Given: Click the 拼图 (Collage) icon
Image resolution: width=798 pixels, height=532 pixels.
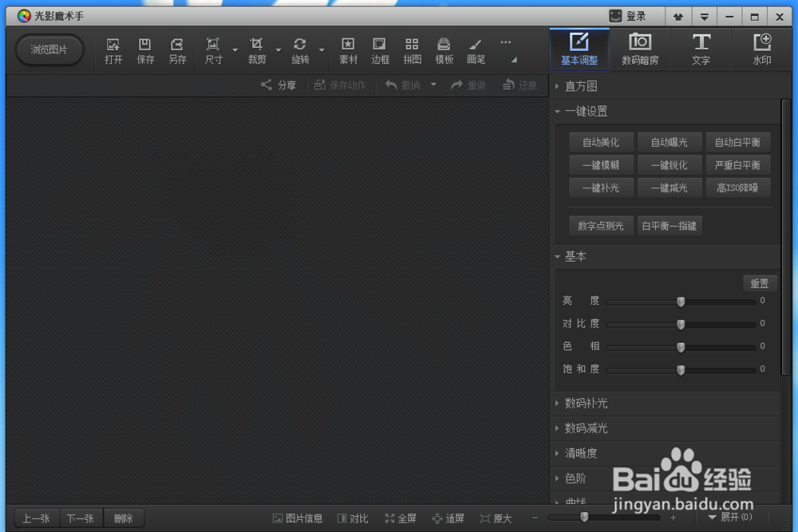Looking at the screenshot, I should (412, 50).
